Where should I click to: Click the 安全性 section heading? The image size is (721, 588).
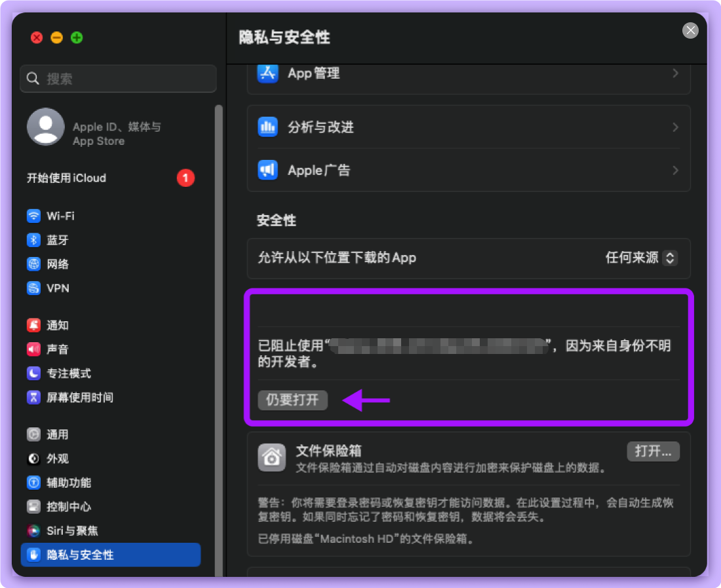coord(277,221)
